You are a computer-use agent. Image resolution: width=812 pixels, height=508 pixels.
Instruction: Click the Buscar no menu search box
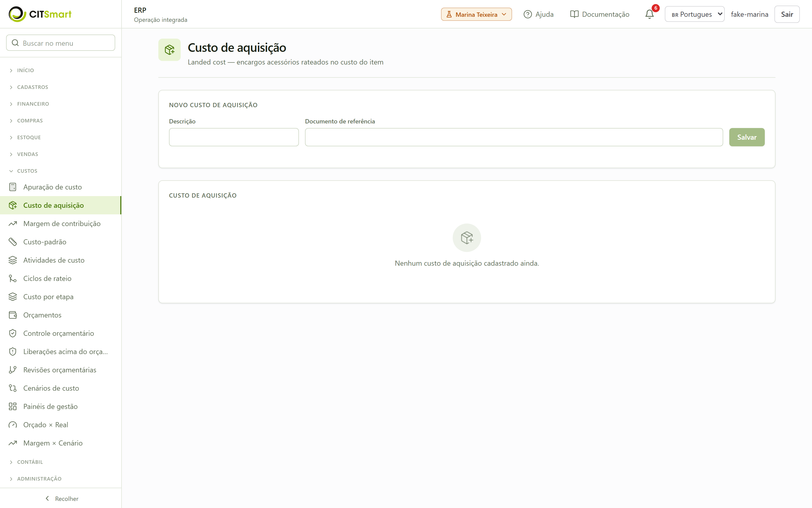coord(61,43)
